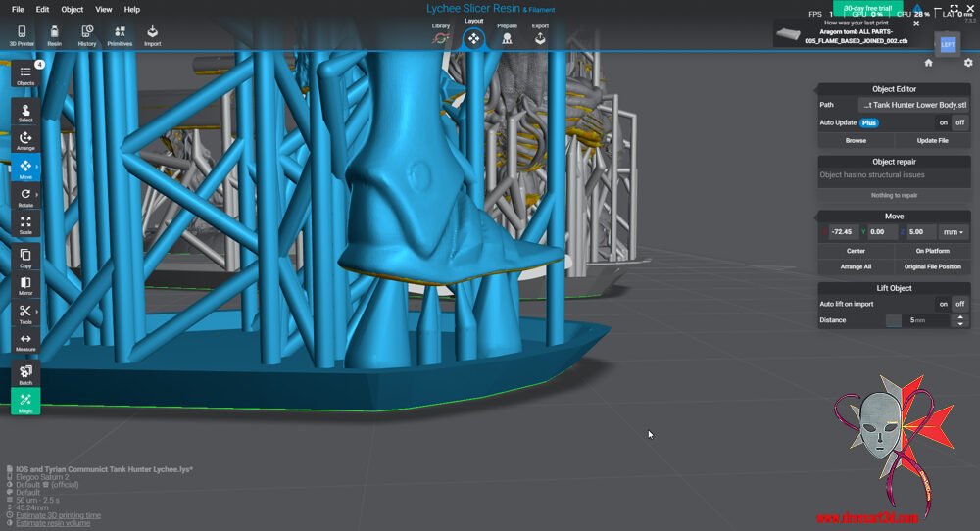Click the Import icon
The width and height of the screenshot is (980, 531).
tap(152, 35)
